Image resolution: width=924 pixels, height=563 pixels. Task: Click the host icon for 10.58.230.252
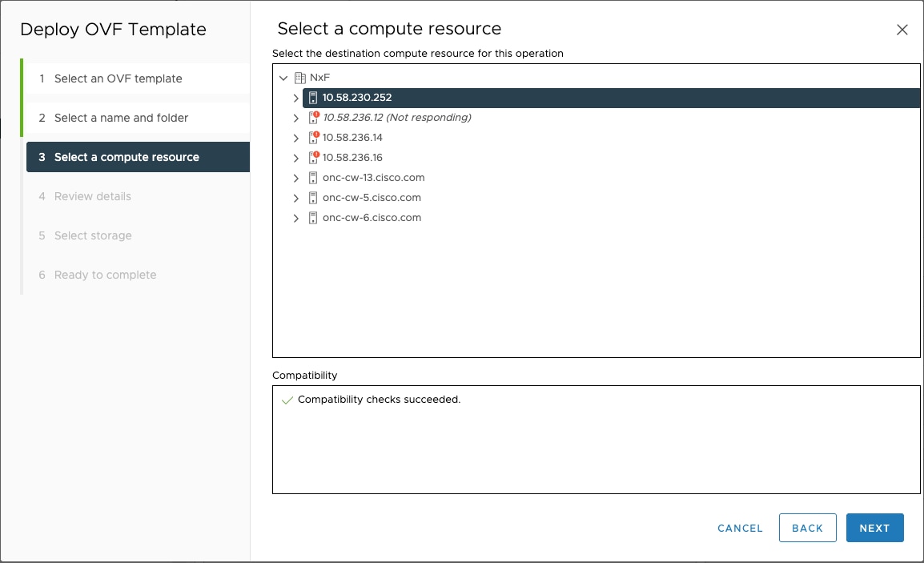click(313, 98)
